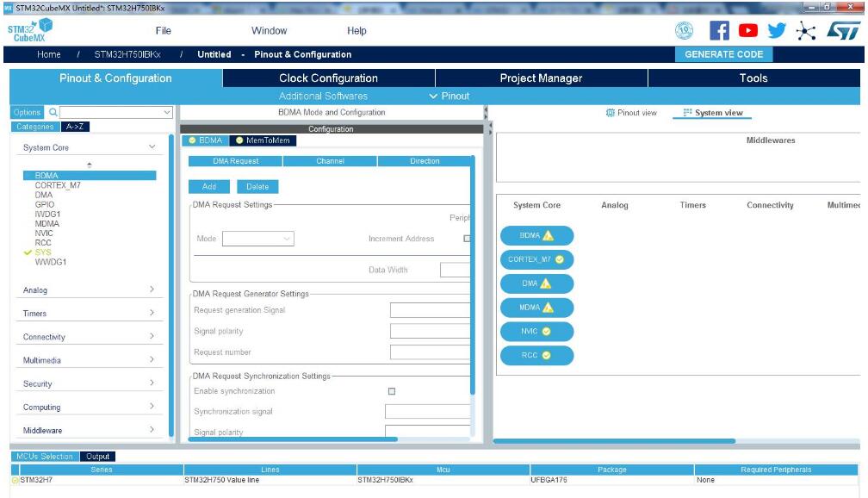The width and height of the screenshot is (868, 498).
Task: Collapse the System Core category
Action: tap(152, 146)
